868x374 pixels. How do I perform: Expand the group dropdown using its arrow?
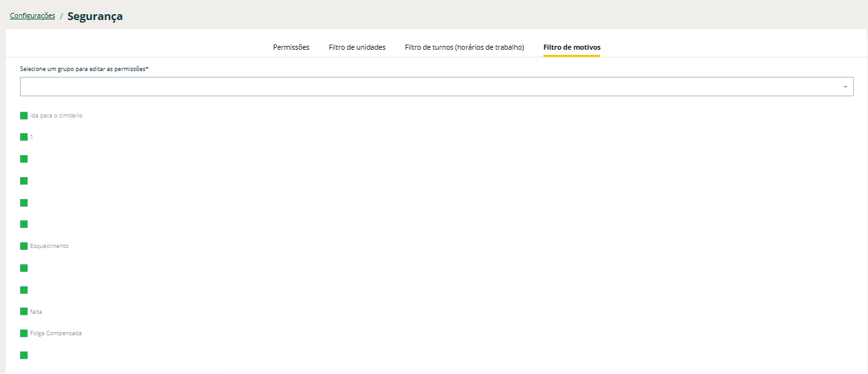point(845,87)
